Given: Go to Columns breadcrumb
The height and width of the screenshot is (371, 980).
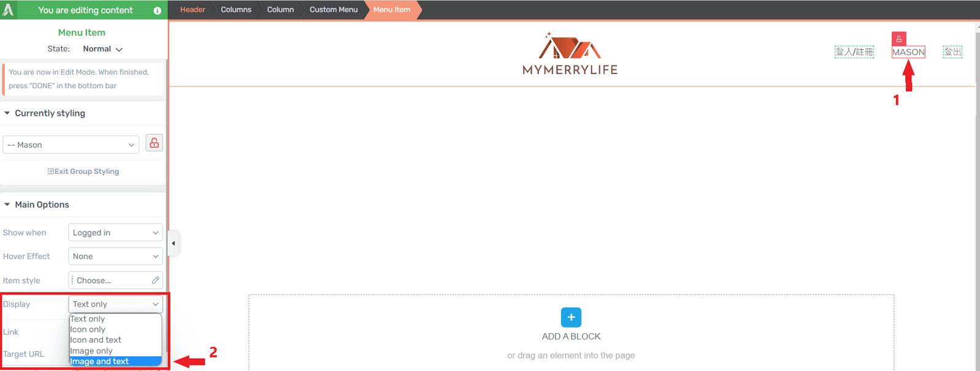Looking at the screenshot, I should (x=236, y=10).
